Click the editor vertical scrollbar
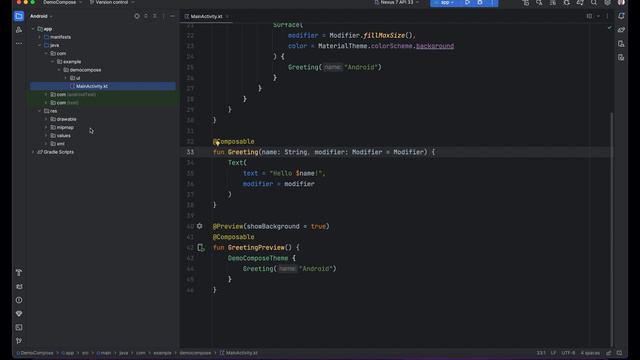The width and height of the screenshot is (640, 360). (x=613, y=229)
